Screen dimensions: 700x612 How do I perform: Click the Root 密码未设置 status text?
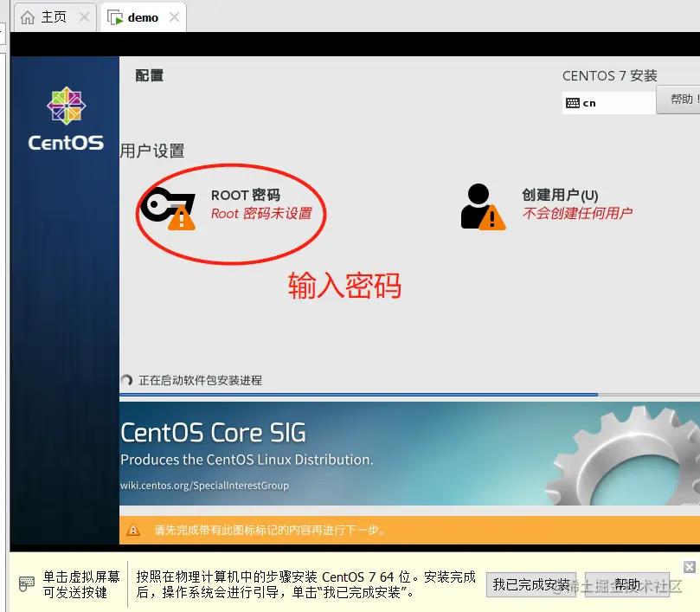[261, 214]
